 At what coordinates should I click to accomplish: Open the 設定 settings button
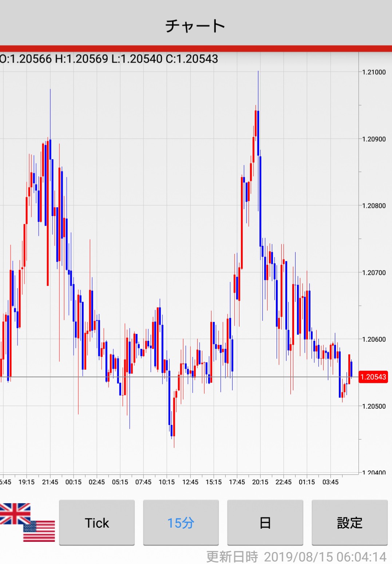click(x=349, y=523)
